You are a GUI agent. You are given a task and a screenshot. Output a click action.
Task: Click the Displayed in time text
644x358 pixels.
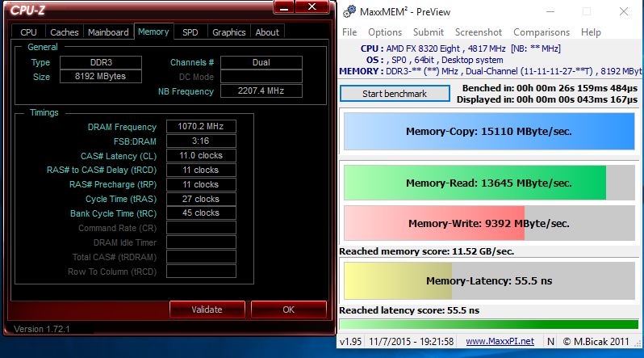tap(547, 99)
